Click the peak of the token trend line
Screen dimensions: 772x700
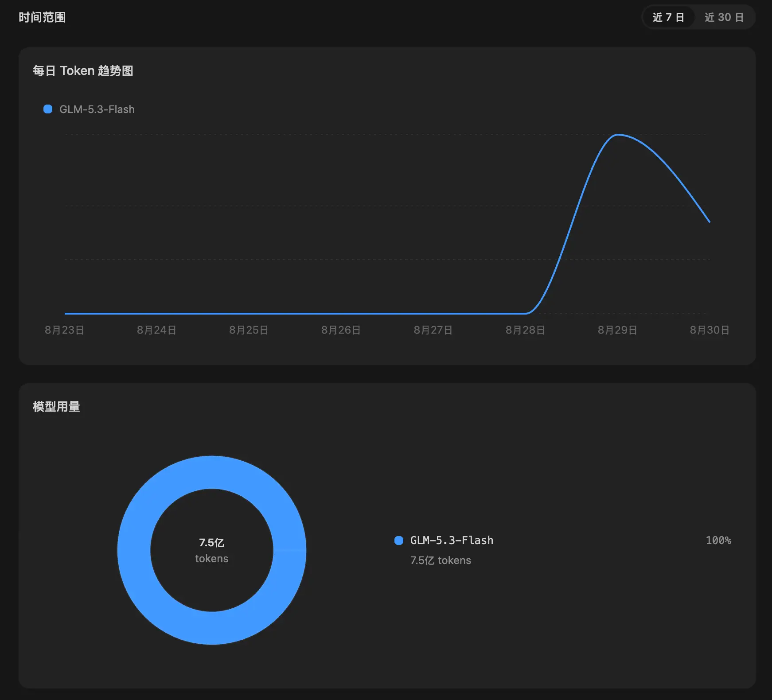pyautogui.click(x=617, y=135)
